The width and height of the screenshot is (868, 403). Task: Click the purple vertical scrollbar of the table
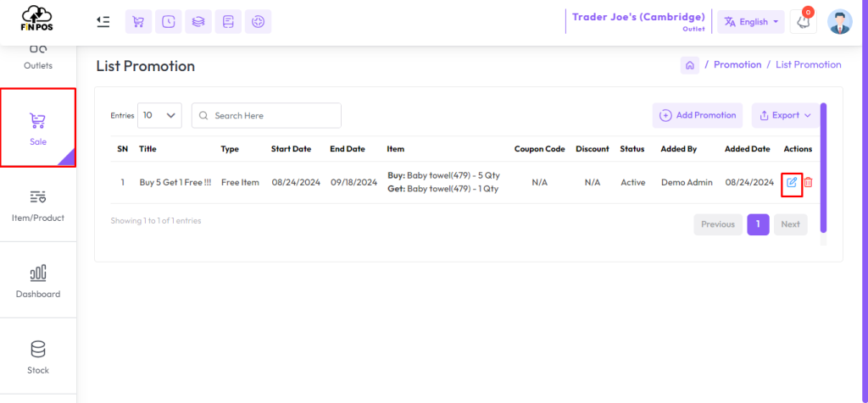click(823, 168)
